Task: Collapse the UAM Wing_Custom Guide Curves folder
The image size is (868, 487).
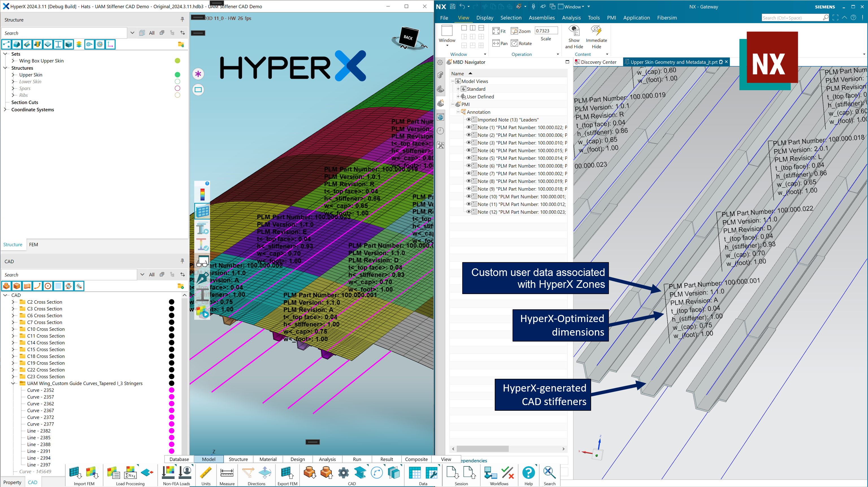Action: (14, 383)
